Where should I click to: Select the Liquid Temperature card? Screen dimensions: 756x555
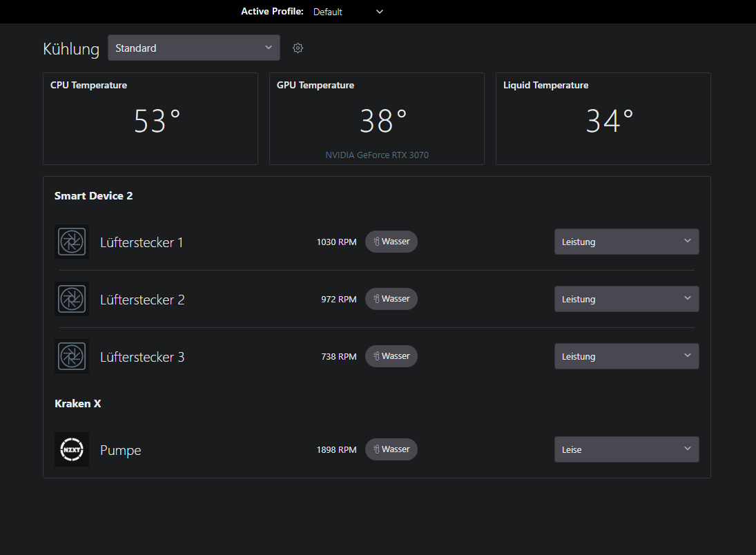tap(603, 119)
